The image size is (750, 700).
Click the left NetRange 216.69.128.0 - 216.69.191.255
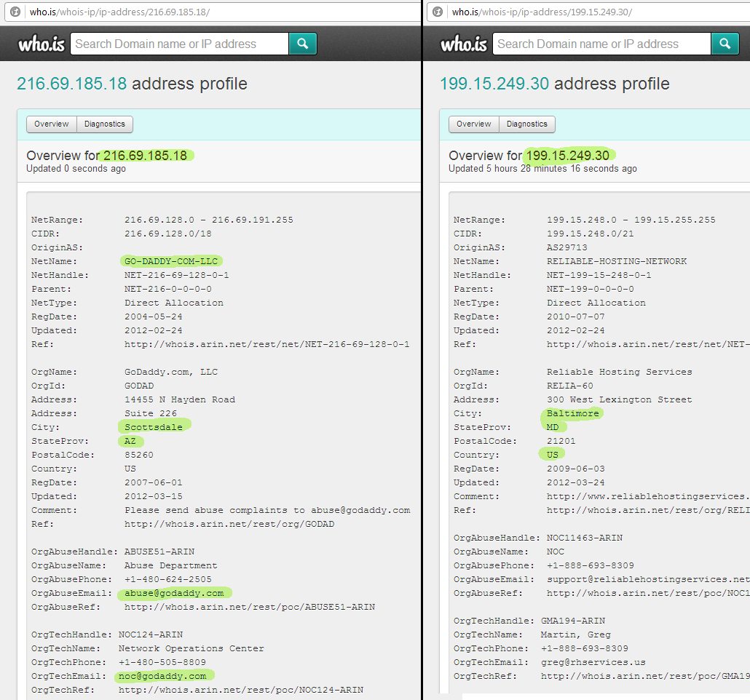(209, 220)
